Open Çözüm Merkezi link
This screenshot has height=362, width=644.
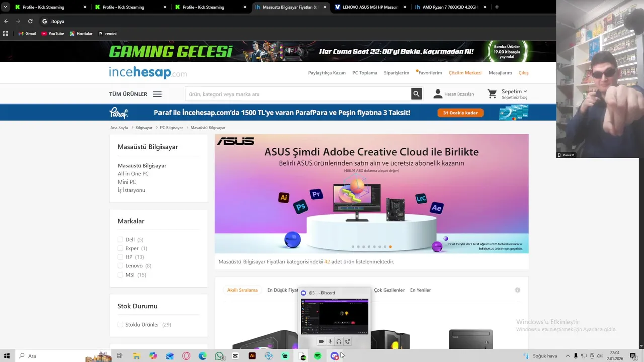pyautogui.click(x=465, y=73)
